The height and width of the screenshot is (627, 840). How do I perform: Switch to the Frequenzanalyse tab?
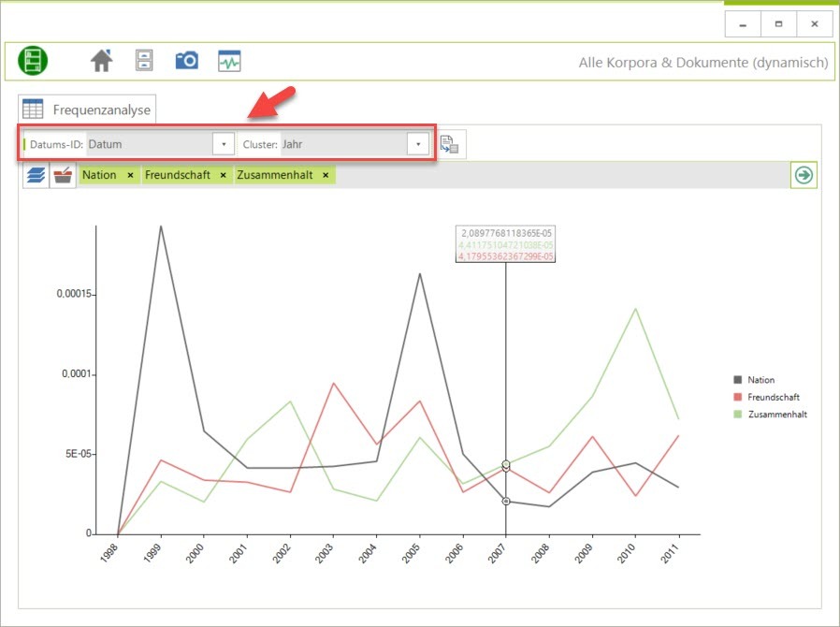88,109
